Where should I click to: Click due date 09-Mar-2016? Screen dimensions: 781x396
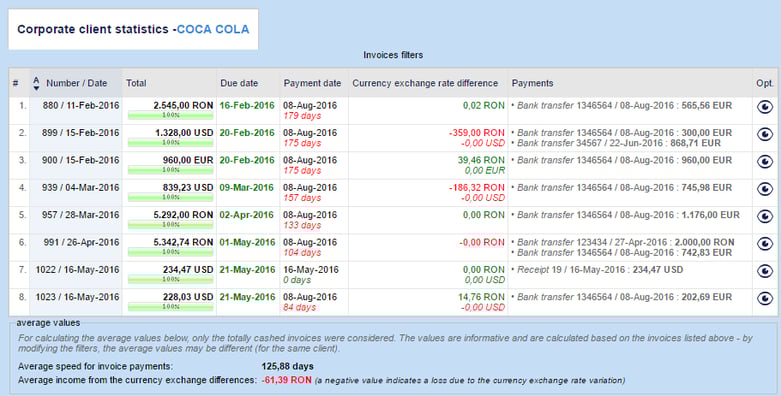[247, 188]
